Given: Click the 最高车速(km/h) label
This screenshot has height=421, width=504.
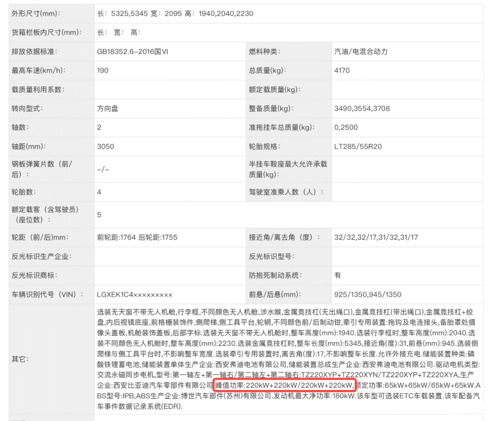Looking at the screenshot, I should 39,70.
